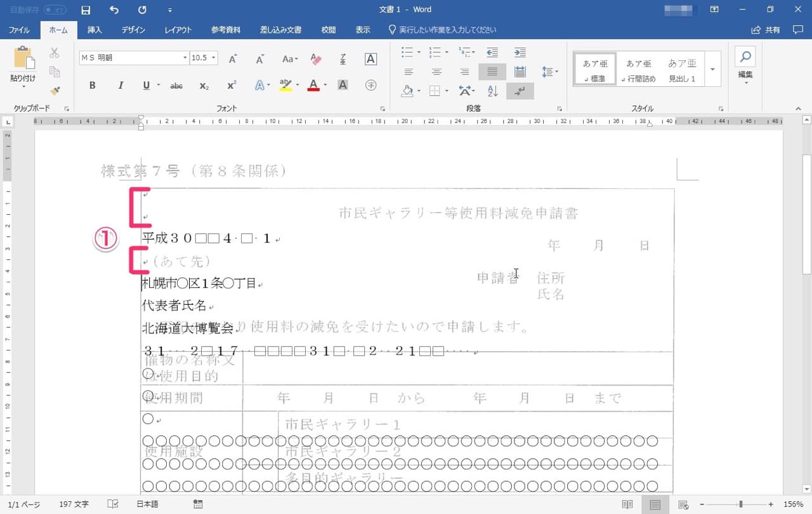This screenshot has height=514, width=812.
Task: Open the font name dropdown
Action: (185, 58)
